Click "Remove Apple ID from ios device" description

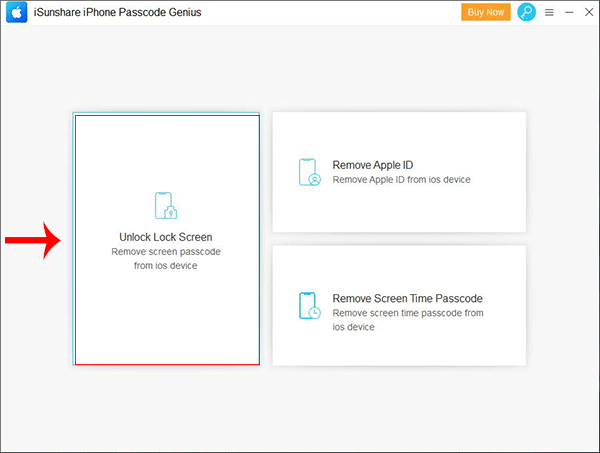(x=401, y=179)
